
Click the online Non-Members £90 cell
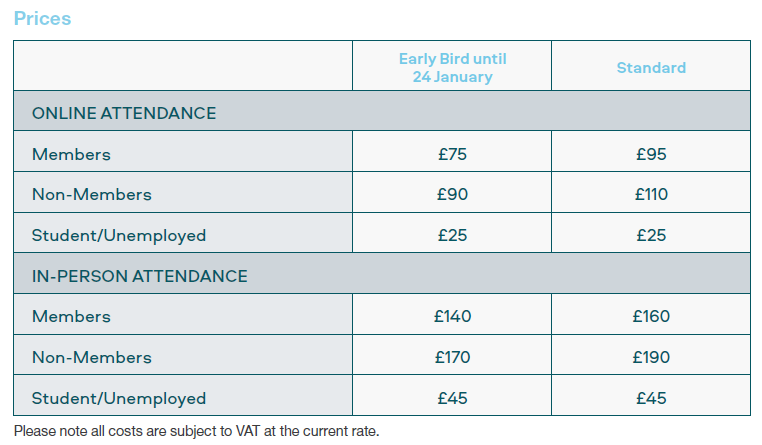[452, 194]
